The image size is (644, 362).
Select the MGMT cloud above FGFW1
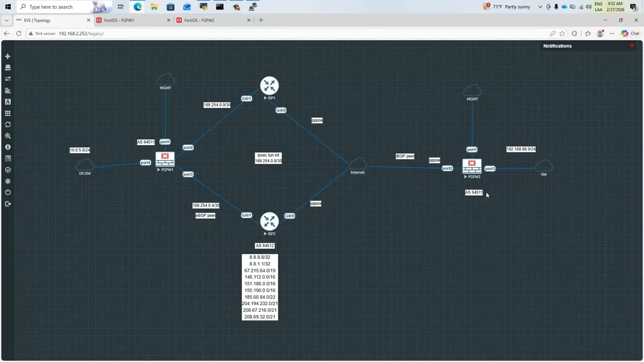point(165,79)
